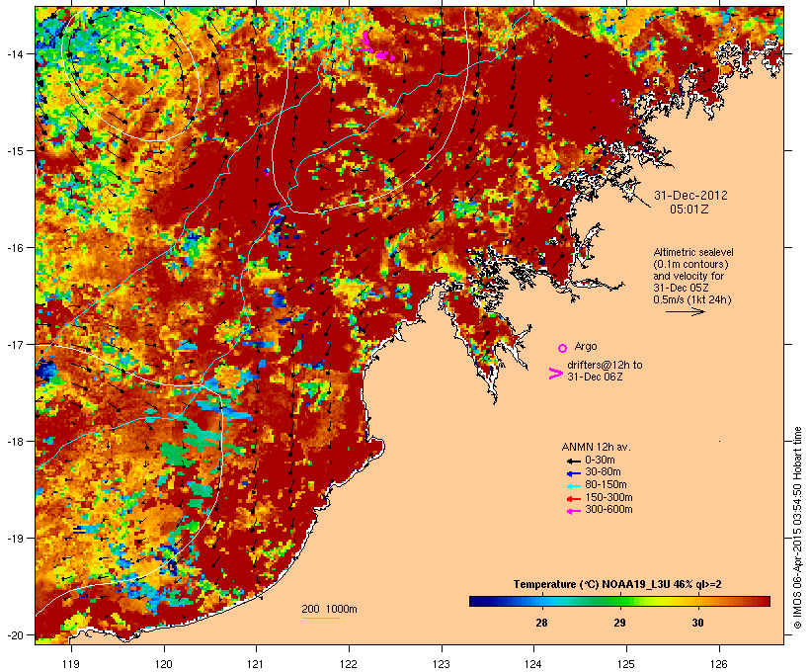Click the 'Argo' legend label
Viewport: 810px width, 672px height.
pos(586,346)
